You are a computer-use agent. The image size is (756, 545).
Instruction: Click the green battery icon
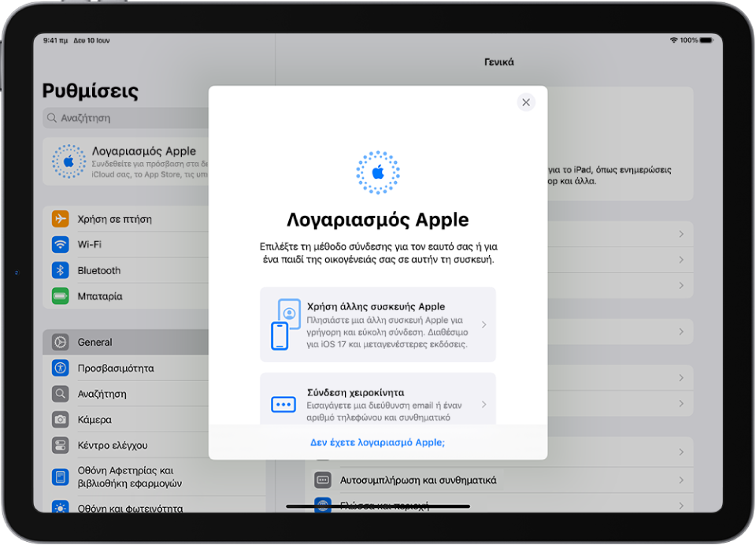(61, 295)
